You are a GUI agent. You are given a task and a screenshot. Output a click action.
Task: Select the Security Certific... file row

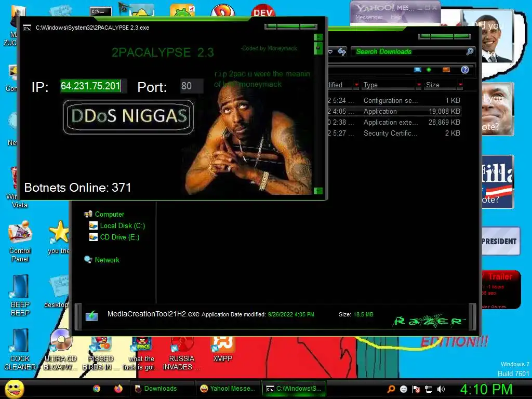point(394,133)
